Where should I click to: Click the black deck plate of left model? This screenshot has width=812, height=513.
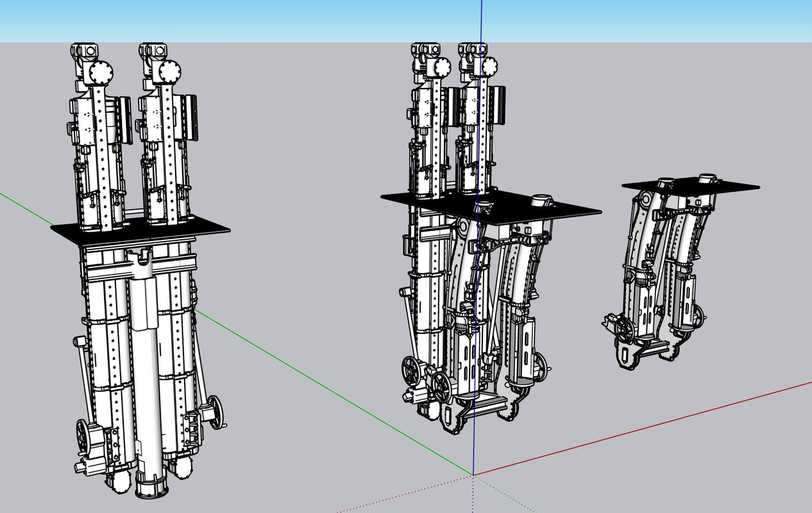(140, 230)
